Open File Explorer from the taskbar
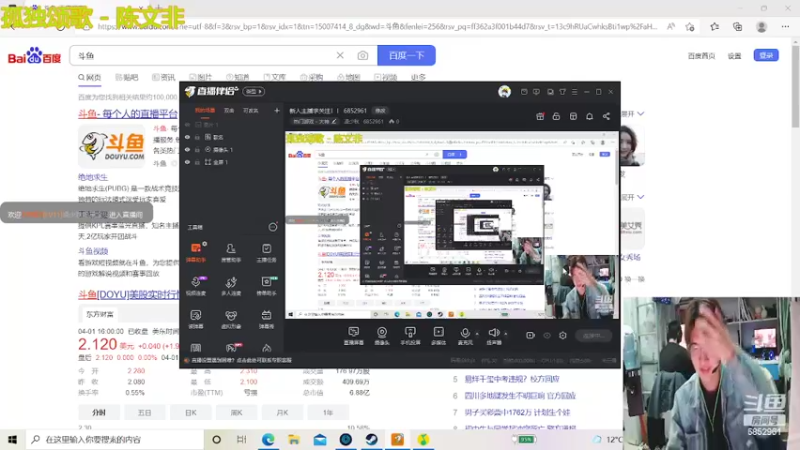This screenshot has width=800, height=450. pyautogui.click(x=294, y=439)
